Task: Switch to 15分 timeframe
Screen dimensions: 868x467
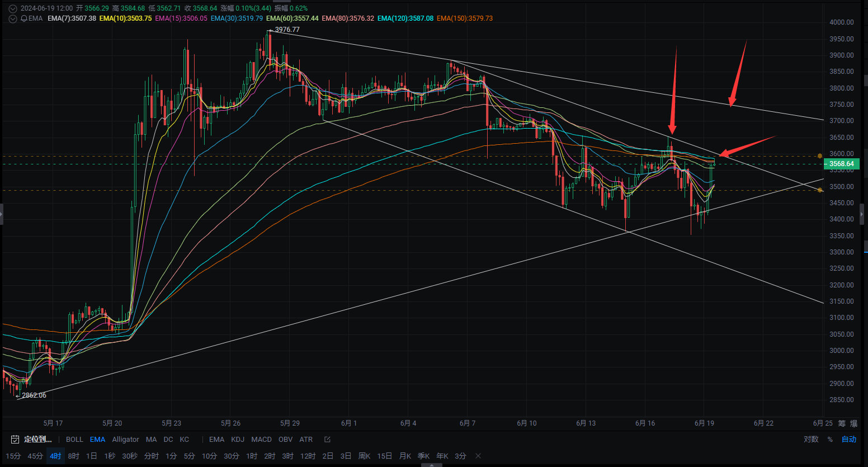Action: click(x=13, y=456)
